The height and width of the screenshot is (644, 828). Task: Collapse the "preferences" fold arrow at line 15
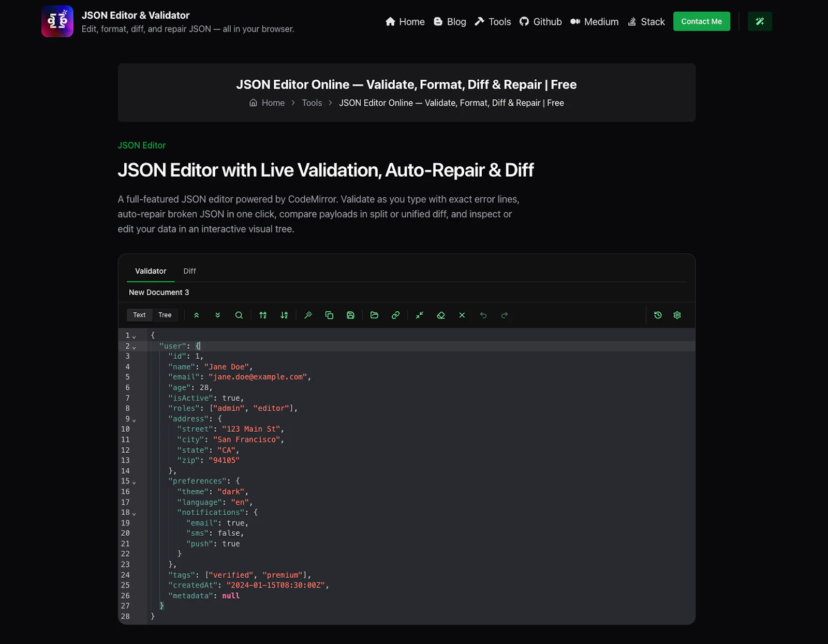(x=134, y=482)
